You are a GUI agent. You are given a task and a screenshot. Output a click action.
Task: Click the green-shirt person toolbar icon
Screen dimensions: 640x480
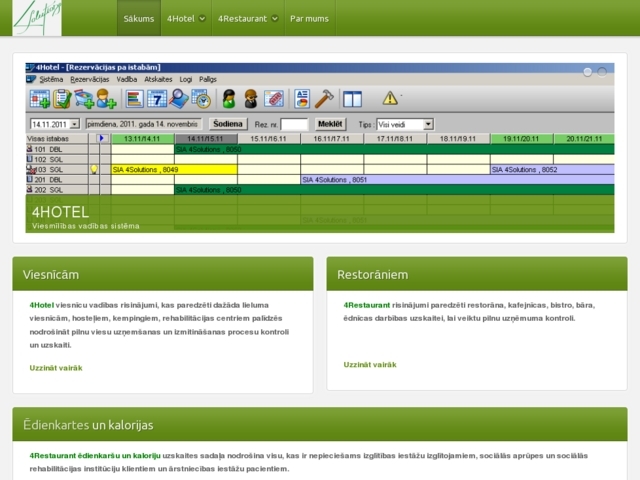coord(229,99)
